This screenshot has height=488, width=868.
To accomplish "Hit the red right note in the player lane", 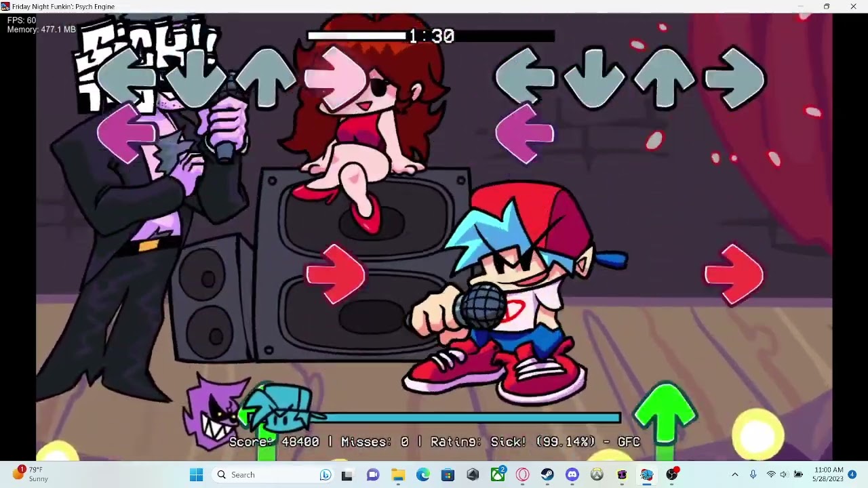I will tap(734, 275).
